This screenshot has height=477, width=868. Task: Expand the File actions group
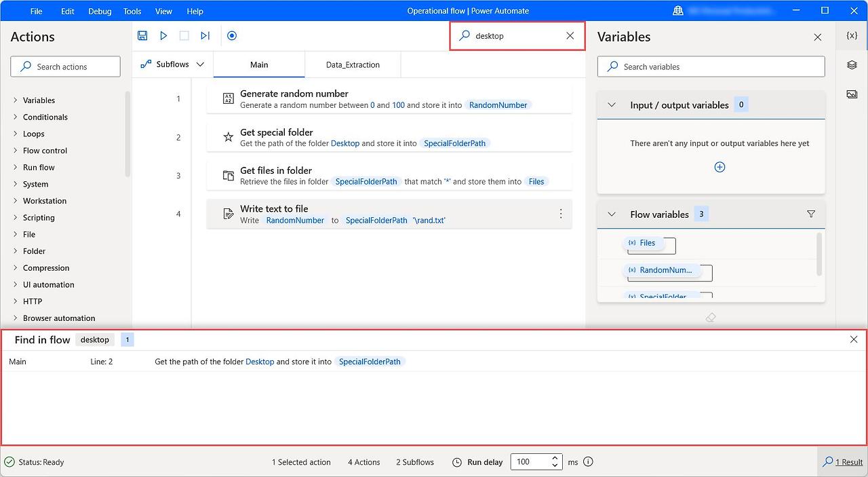tap(16, 234)
